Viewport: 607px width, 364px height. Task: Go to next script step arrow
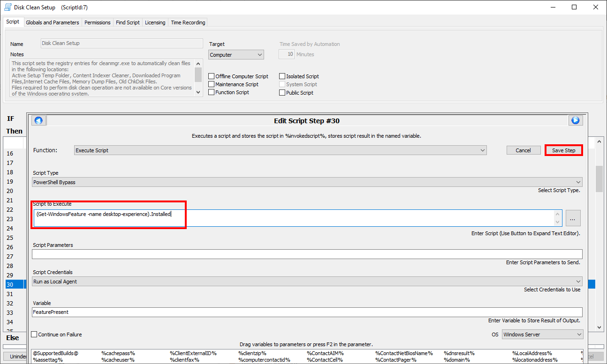[575, 120]
